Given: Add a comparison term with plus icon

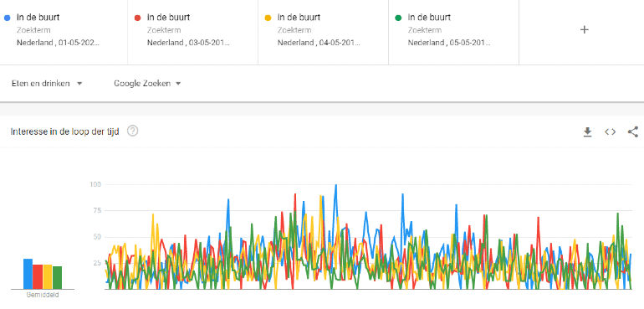Looking at the screenshot, I should (x=584, y=29).
